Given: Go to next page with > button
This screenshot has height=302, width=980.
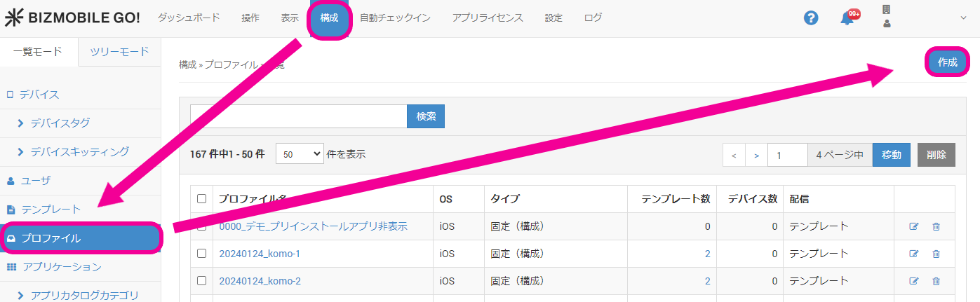Looking at the screenshot, I should [x=756, y=155].
